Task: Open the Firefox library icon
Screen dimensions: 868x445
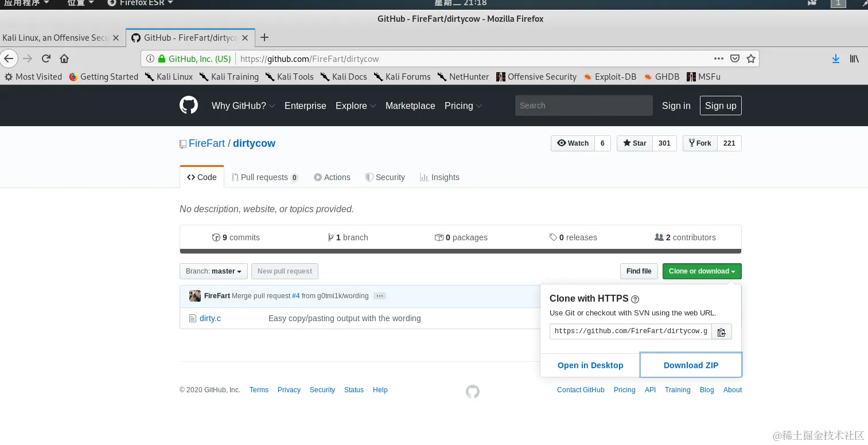Action: pos(854,58)
